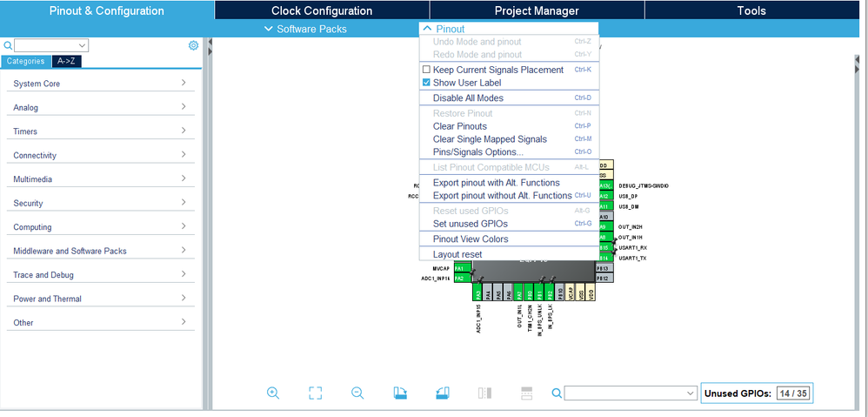This screenshot has width=868, height=417.
Task: Click the OUT_IN2H pin label
Action: [x=630, y=226]
